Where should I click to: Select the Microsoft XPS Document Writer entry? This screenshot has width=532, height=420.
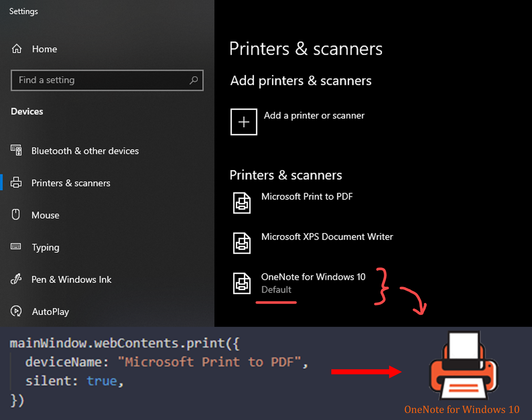click(327, 236)
